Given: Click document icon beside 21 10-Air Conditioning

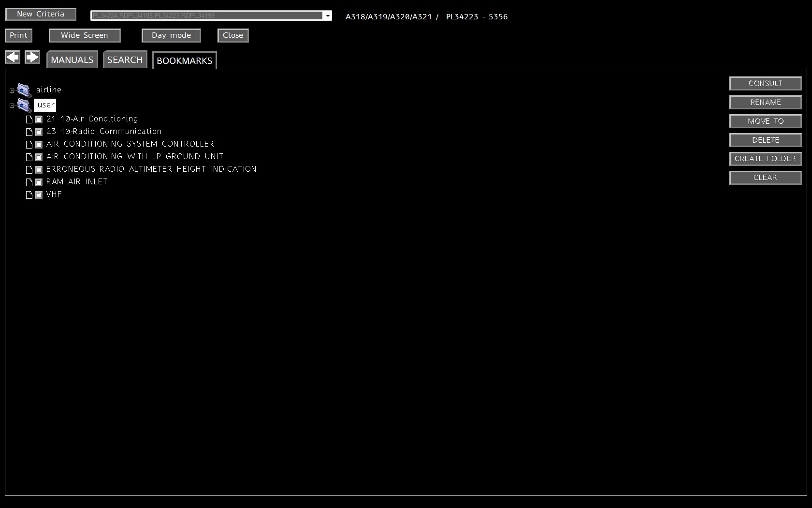Looking at the screenshot, I should click(x=29, y=120).
